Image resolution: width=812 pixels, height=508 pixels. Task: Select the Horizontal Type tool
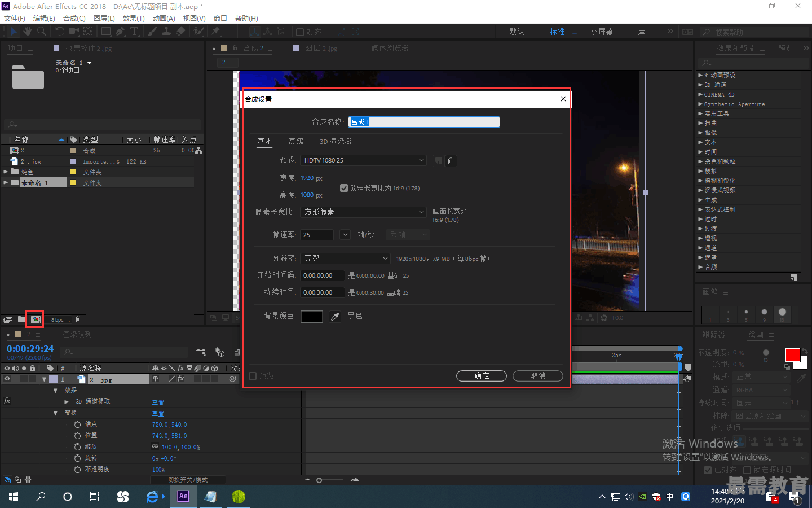134,32
